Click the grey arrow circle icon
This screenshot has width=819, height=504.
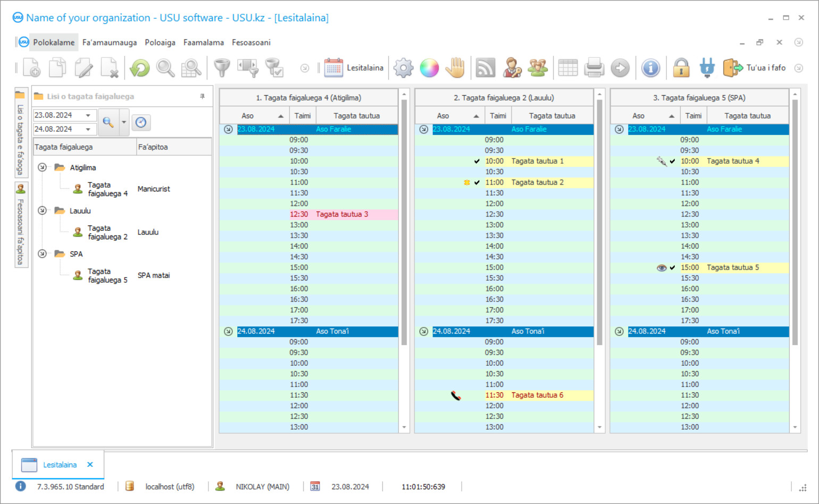coord(620,68)
